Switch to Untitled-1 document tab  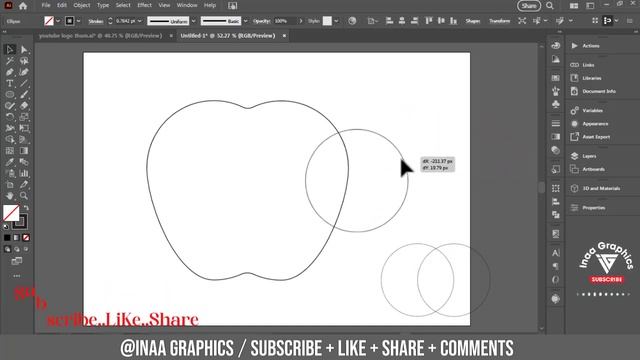coord(228,36)
